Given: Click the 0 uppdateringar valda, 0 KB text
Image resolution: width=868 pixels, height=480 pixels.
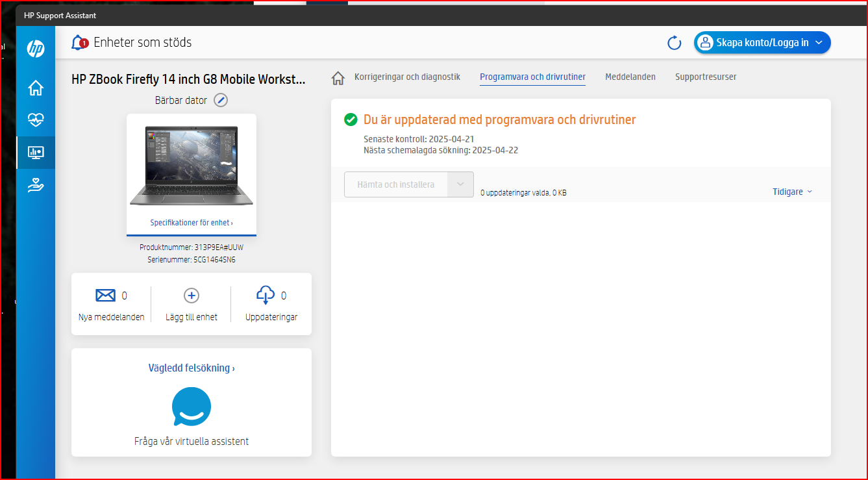Looking at the screenshot, I should pos(523,193).
